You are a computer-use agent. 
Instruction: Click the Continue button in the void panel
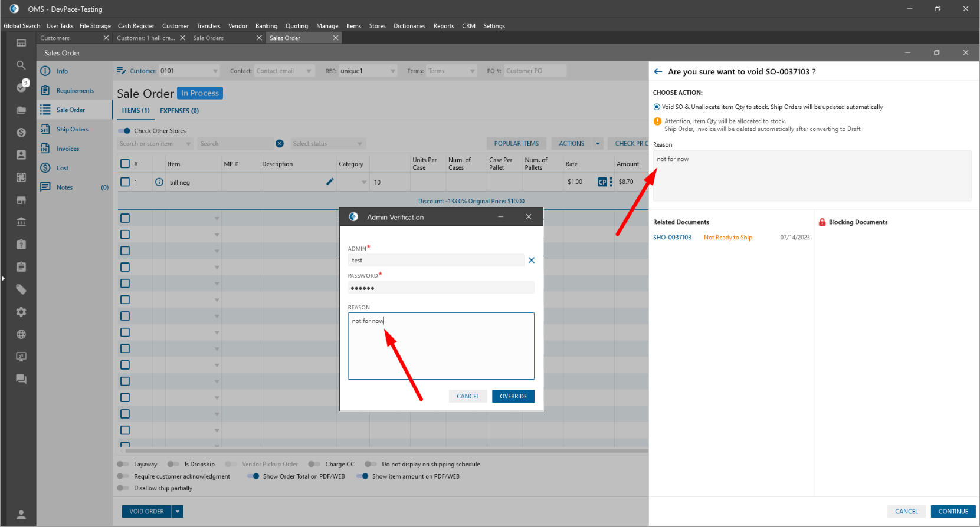953,512
